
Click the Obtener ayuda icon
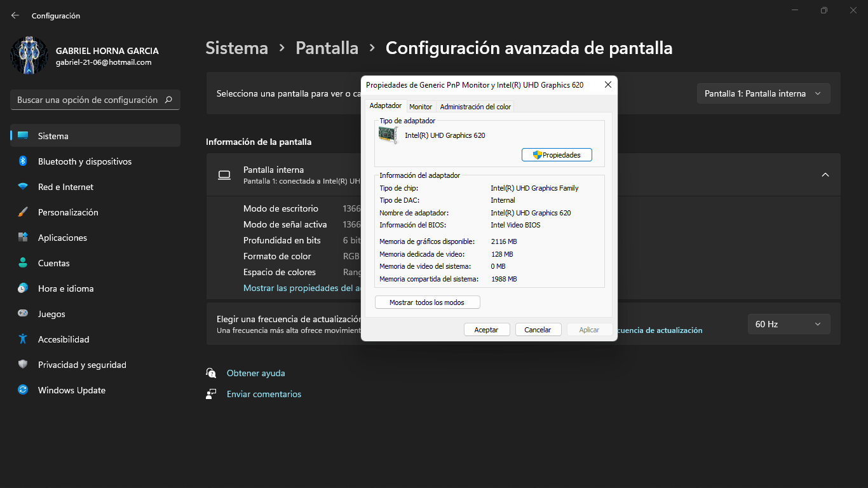click(x=211, y=373)
